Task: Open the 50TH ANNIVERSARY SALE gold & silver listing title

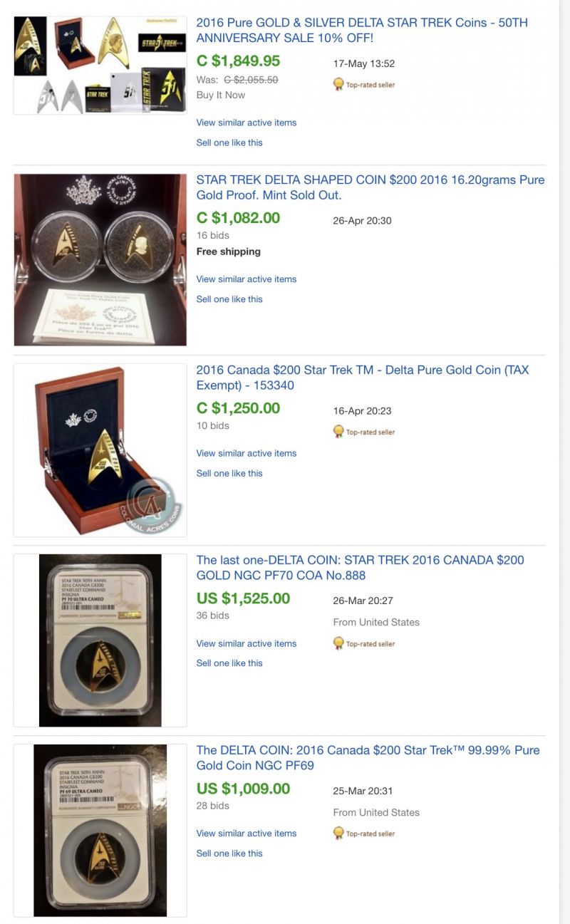Action: (362, 30)
